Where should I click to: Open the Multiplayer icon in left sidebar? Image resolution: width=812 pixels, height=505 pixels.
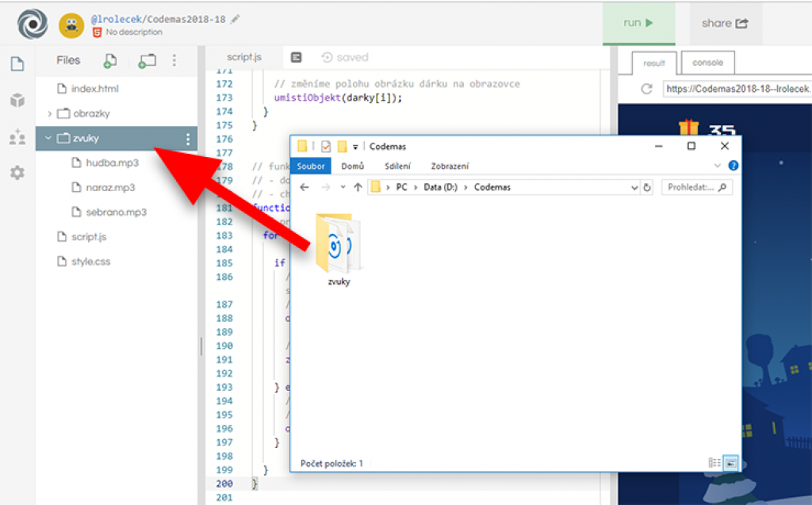click(x=17, y=137)
